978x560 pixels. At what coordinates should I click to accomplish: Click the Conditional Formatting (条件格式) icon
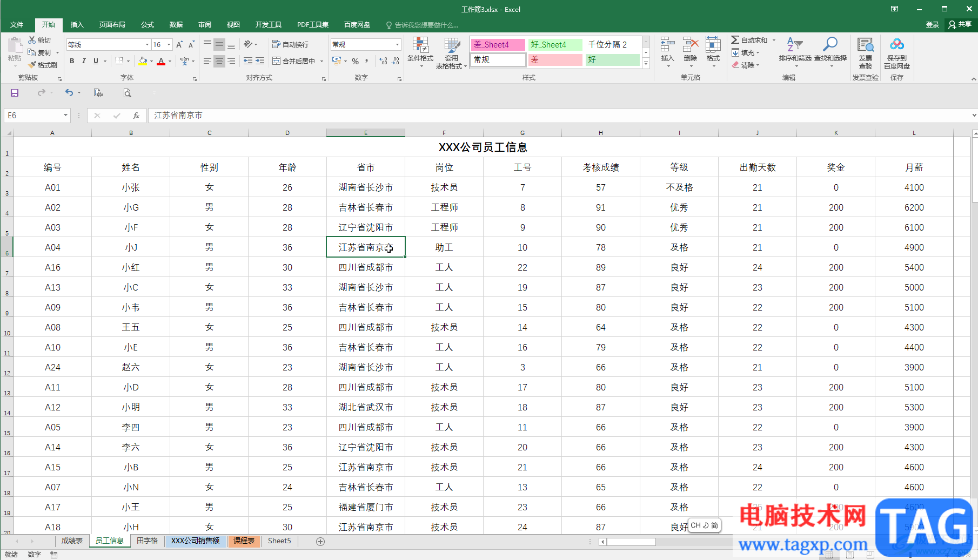pyautogui.click(x=420, y=46)
